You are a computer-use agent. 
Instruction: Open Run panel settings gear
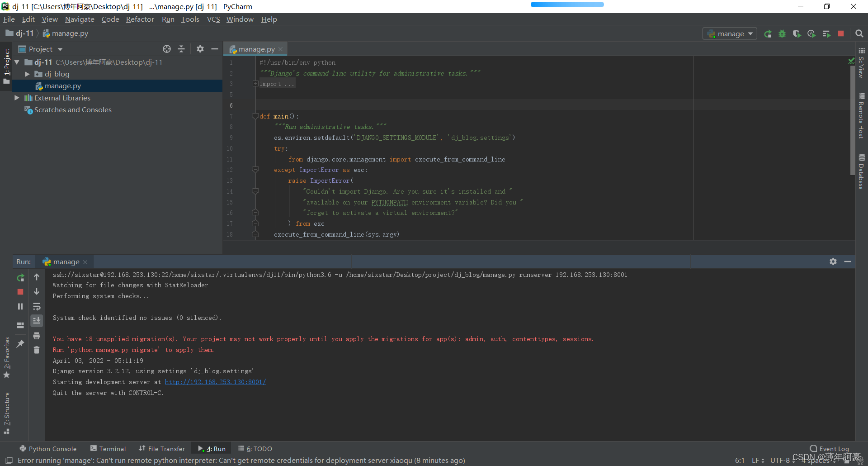[x=833, y=262]
